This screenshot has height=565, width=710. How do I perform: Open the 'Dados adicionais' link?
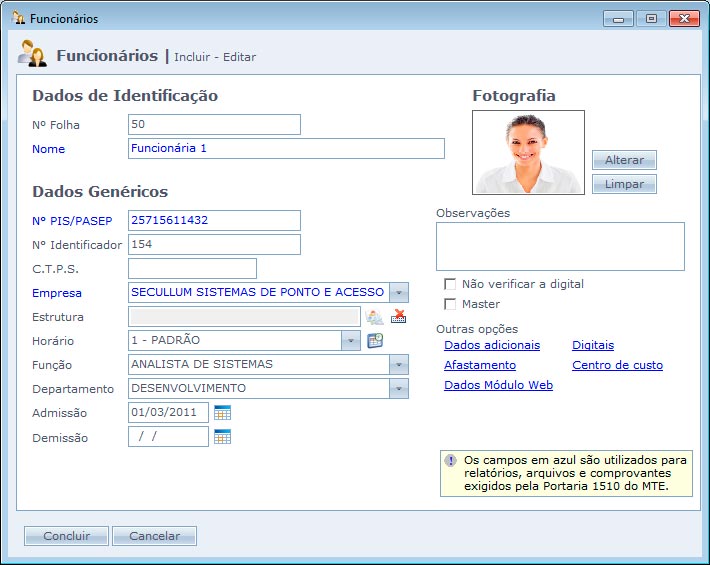coord(491,345)
